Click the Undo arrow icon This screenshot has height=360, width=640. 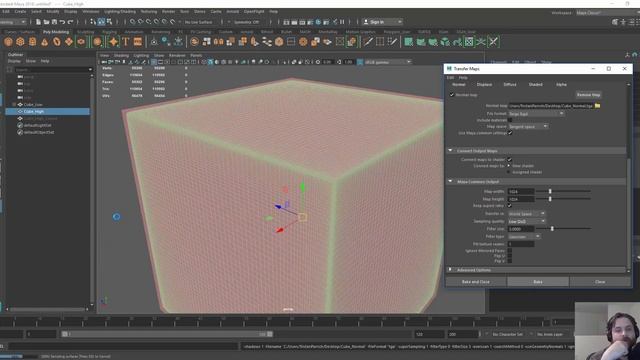pos(62,22)
